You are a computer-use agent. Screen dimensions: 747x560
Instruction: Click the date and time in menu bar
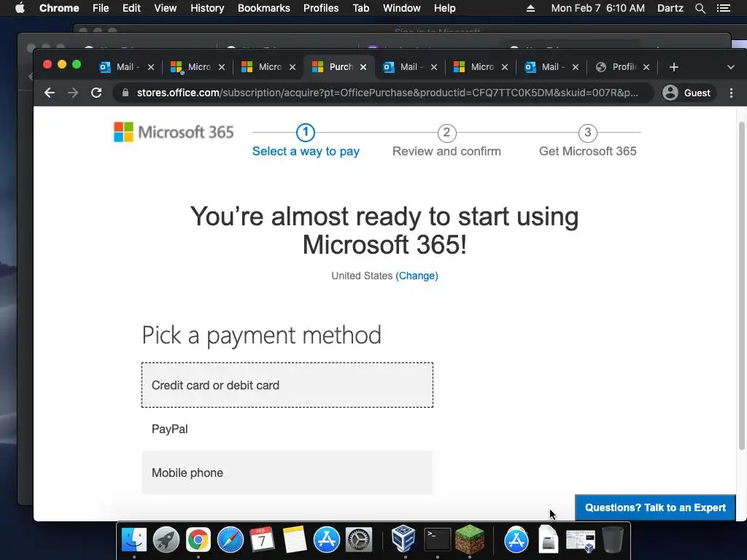[597, 8]
